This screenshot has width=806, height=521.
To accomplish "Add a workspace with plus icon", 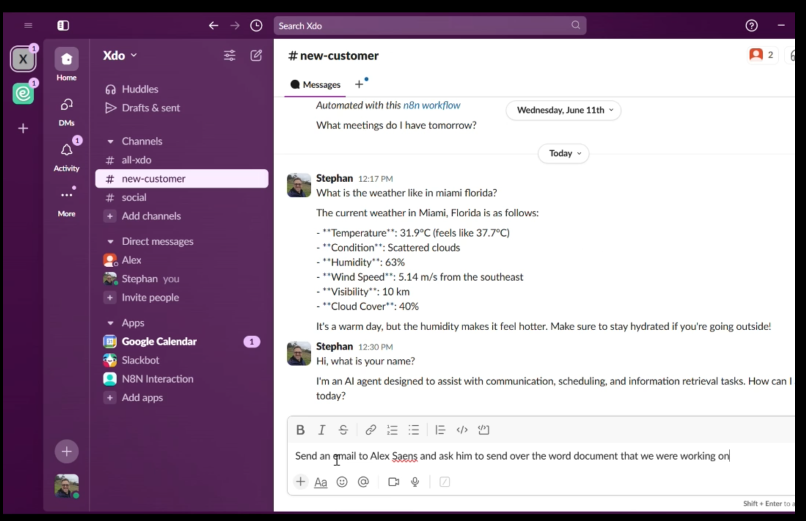I will point(23,128).
